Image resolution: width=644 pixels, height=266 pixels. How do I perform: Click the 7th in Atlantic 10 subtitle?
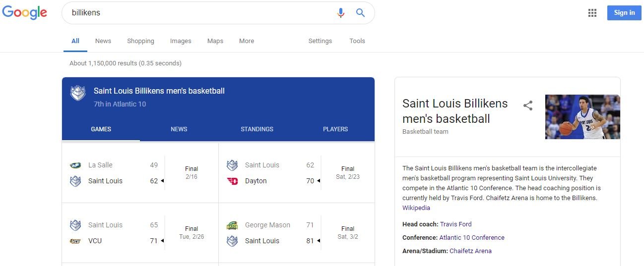[x=120, y=104]
